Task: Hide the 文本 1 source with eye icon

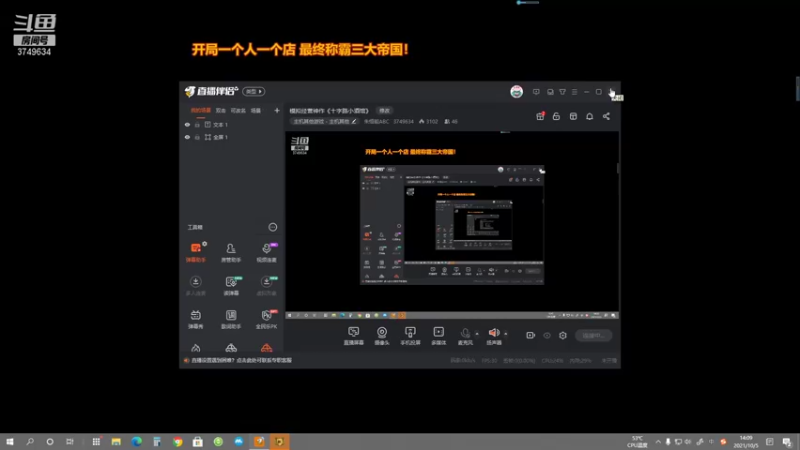Action: point(187,124)
